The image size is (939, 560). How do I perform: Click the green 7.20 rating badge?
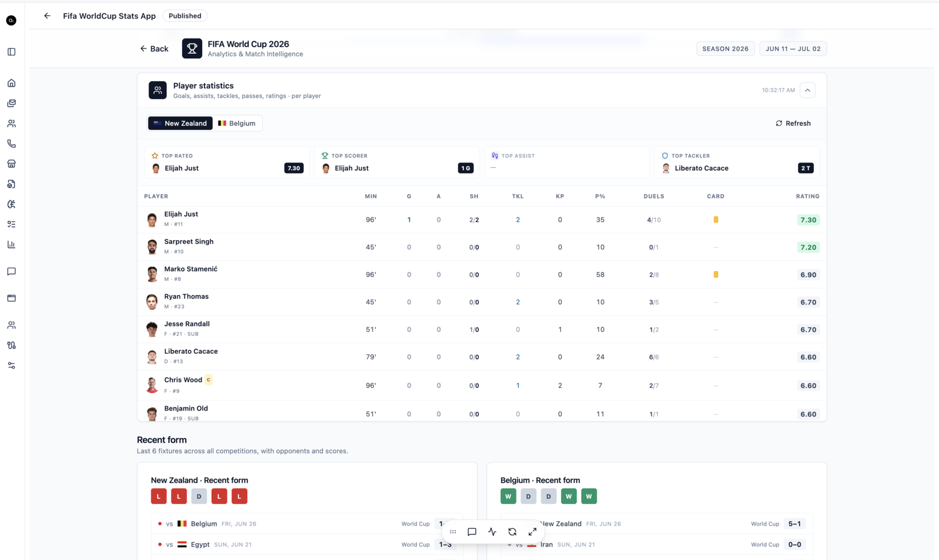click(808, 247)
